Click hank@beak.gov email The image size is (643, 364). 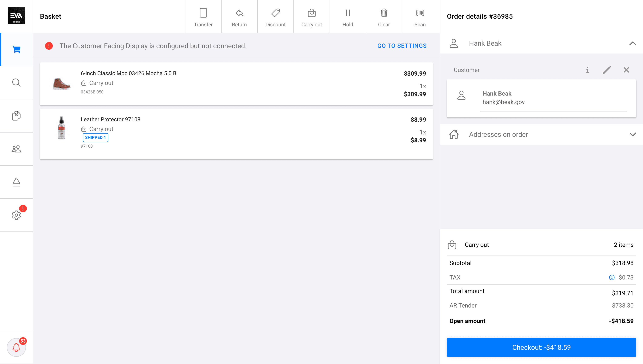pos(503,102)
